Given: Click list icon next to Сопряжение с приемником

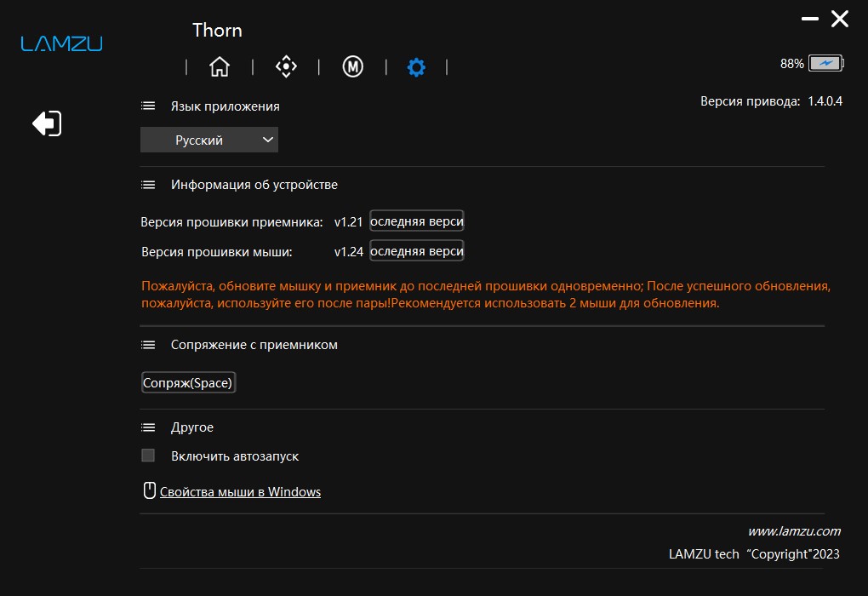Looking at the screenshot, I should pyautogui.click(x=148, y=345).
